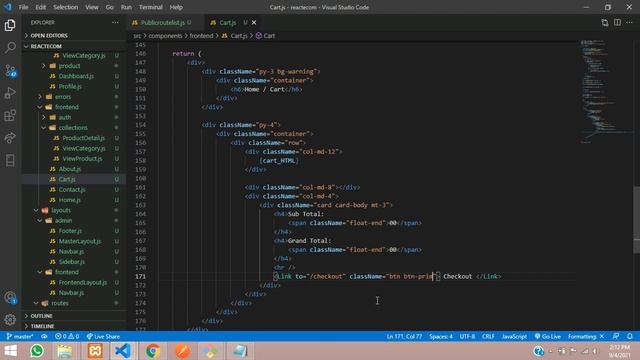Open Source Control view in activity bar
Viewport: 640px width, 360px height.
tap(10, 71)
